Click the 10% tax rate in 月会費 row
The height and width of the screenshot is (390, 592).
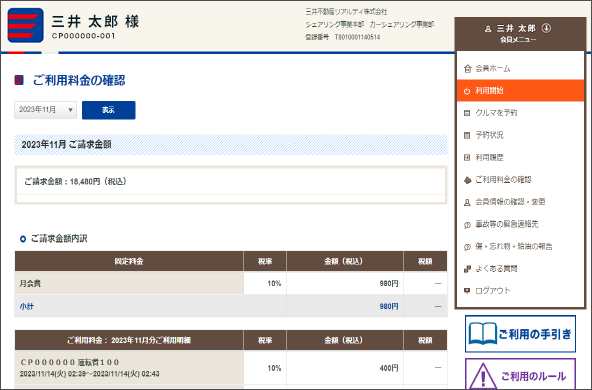click(274, 284)
